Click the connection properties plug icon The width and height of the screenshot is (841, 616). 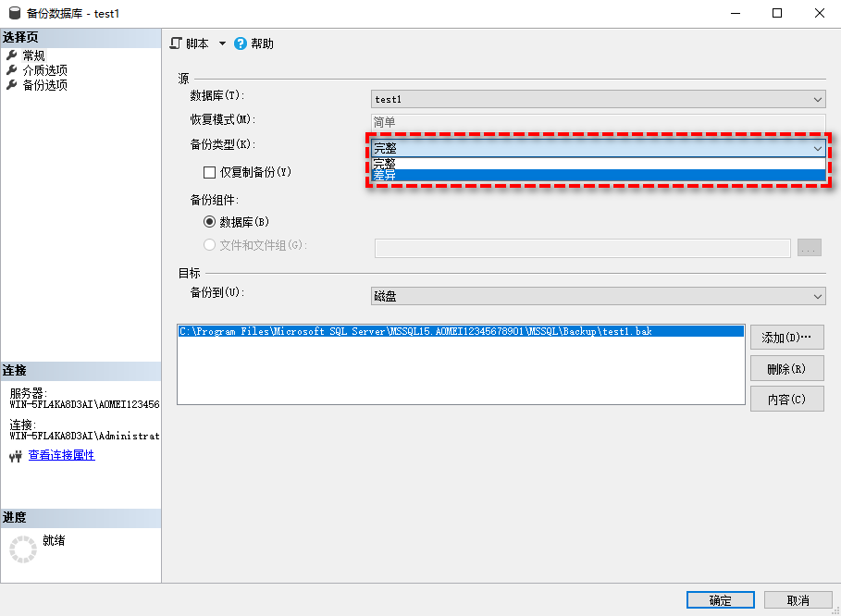pyautogui.click(x=15, y=456)
